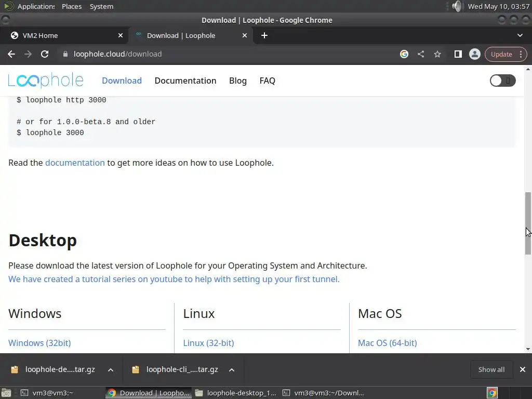
Task: Open downloaded loophole-cli_....tar.gz file
Action: pos(176,369)
